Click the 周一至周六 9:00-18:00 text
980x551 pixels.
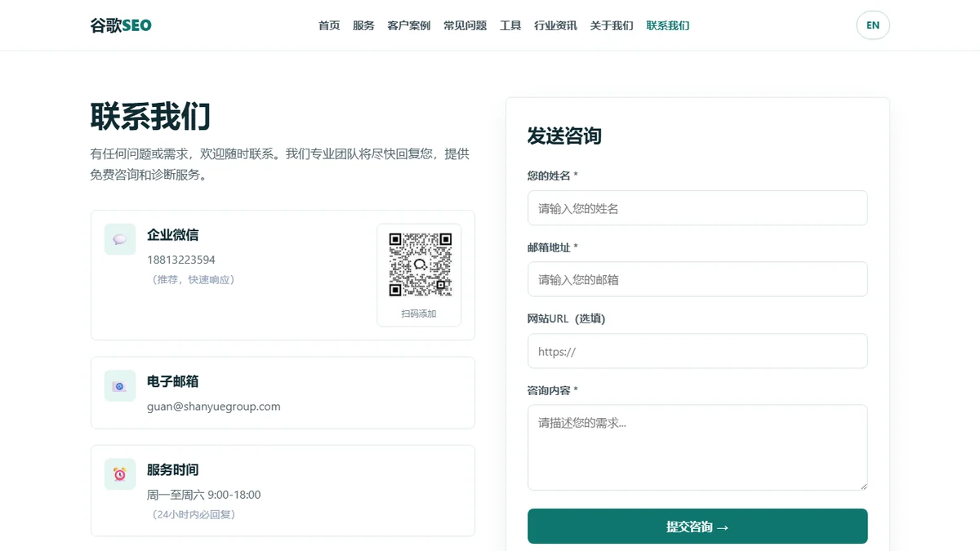204,495
